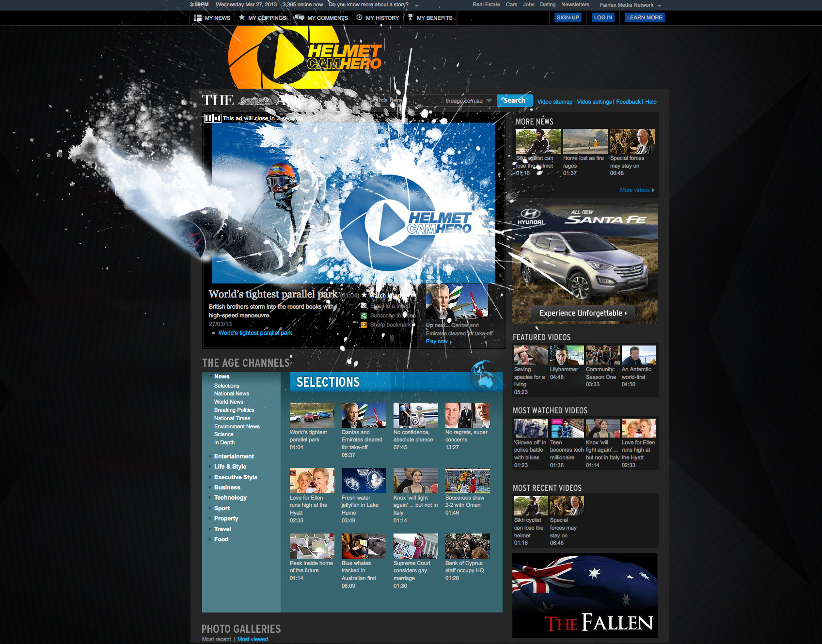
Task: Click the orange Share bookmark icon
Action: coord(364,325)
